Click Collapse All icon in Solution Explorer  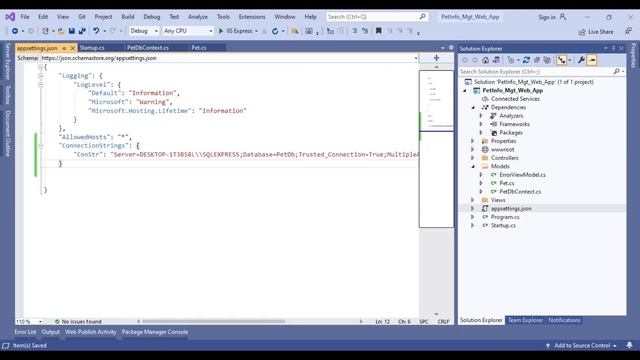coord(537,60)
